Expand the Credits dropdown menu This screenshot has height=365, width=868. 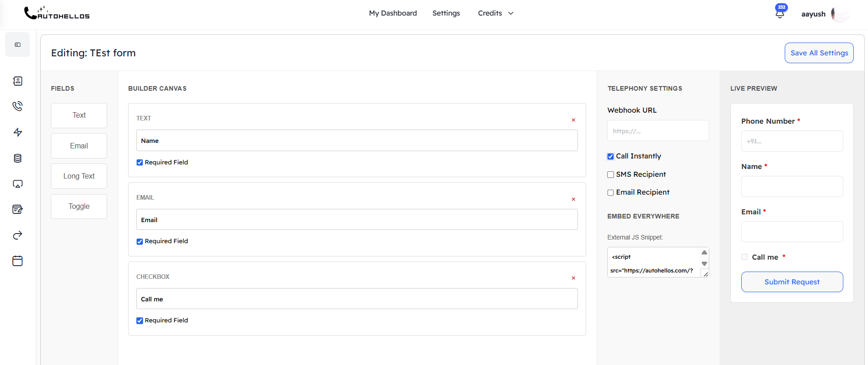click(496, 13)
